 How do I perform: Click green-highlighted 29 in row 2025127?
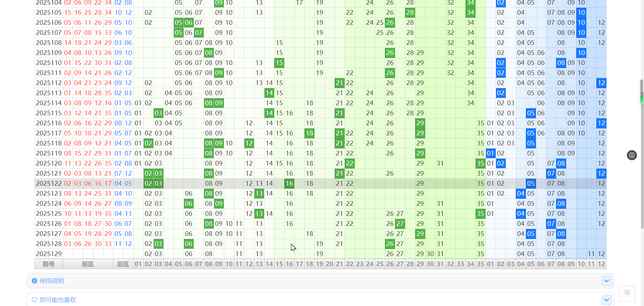(420, 234)
